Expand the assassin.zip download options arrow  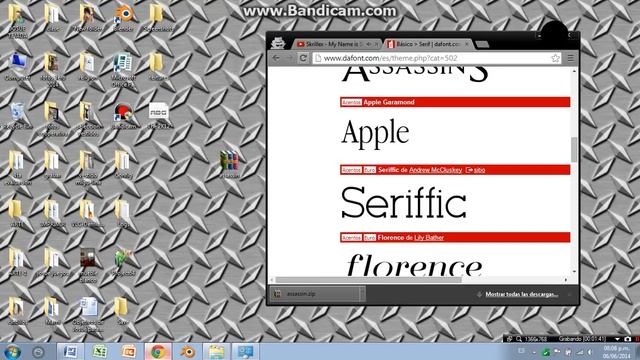coord(362,294)
